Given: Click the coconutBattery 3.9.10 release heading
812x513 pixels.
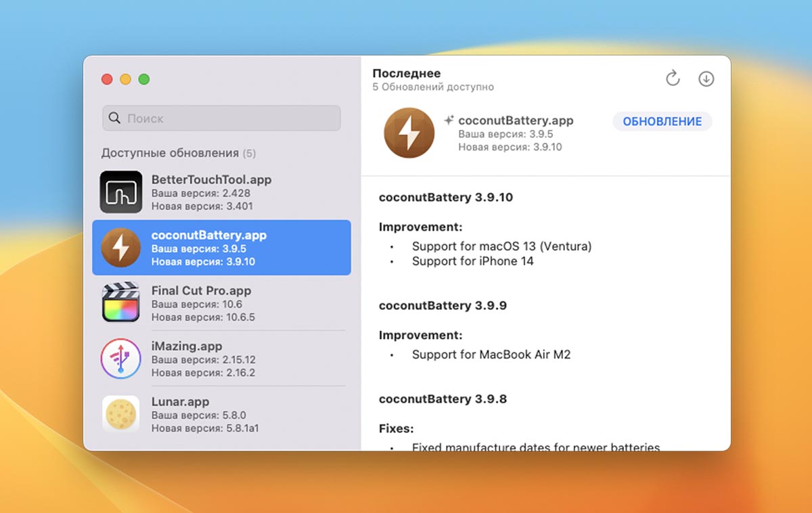Looking at the screenshot, I should pos(446,198).
